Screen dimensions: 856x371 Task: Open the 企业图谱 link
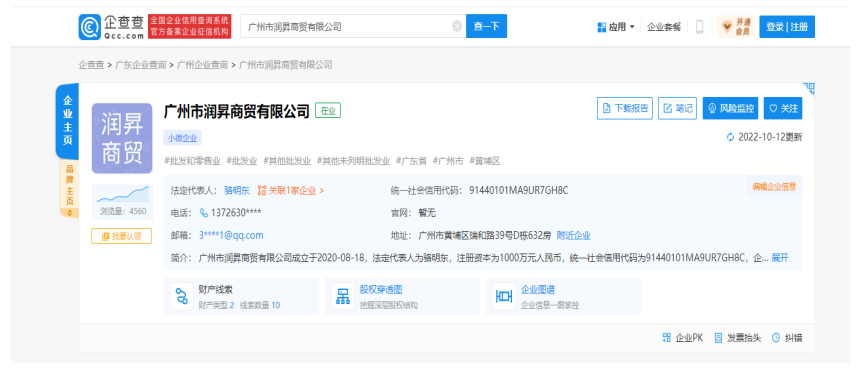pyautogui.click(x=538, y=290)
